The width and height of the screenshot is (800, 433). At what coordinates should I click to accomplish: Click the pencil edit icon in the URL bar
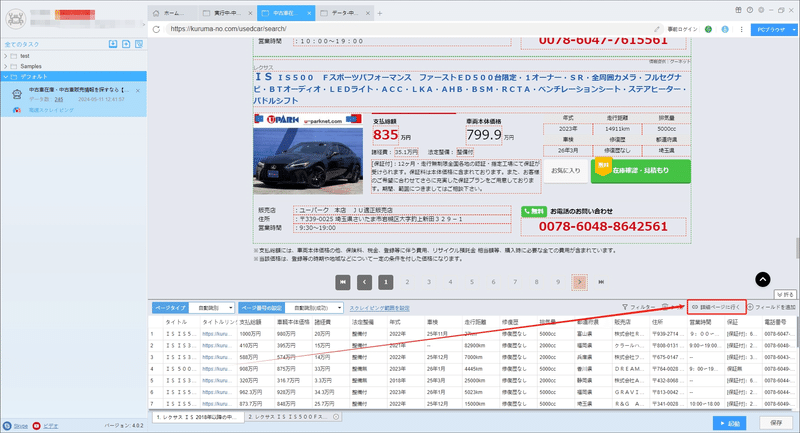coord(657,29)
